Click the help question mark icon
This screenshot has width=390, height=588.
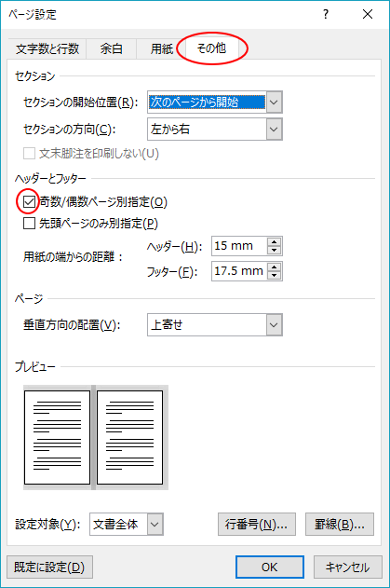point(326,14)
